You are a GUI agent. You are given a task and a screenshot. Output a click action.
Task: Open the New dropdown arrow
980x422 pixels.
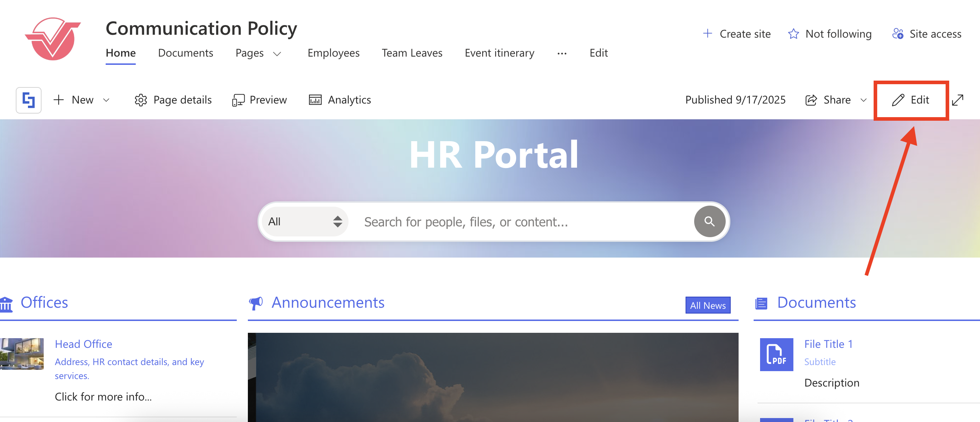(106, 100)
